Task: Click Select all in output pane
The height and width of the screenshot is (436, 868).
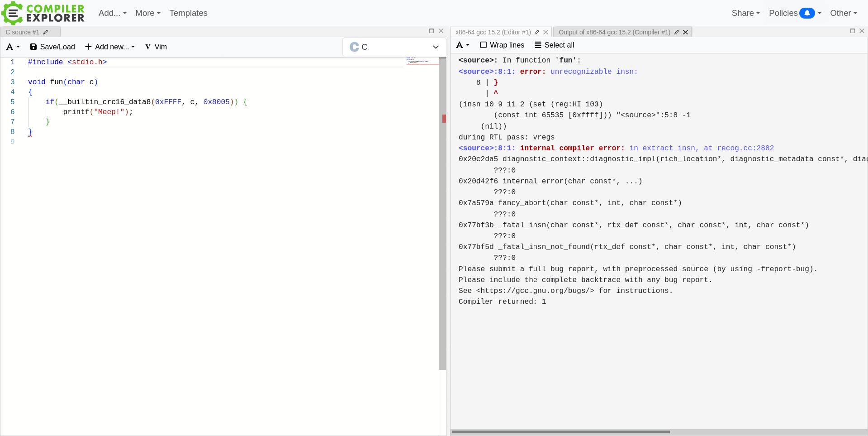Action: [x=555, y=45]
